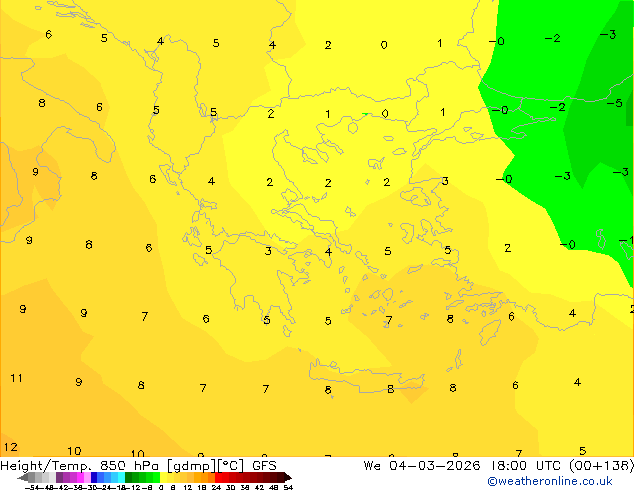Click the '24' label under the colorbar
634x490 pixels.
216,487
